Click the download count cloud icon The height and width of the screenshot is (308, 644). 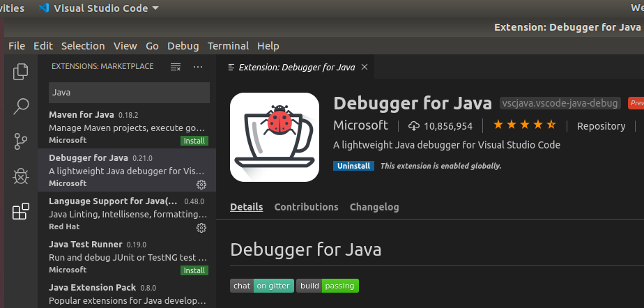tap(413, 126)
